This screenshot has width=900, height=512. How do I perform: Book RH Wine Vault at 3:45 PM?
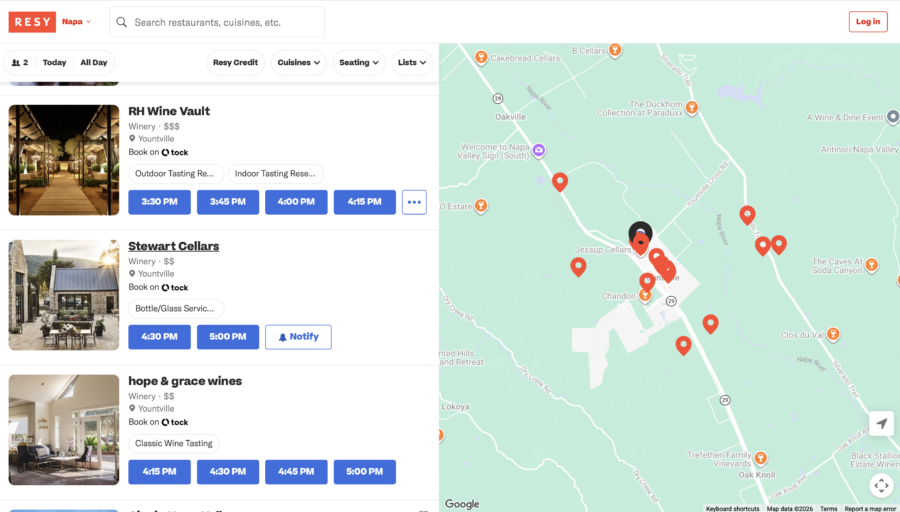228,202
